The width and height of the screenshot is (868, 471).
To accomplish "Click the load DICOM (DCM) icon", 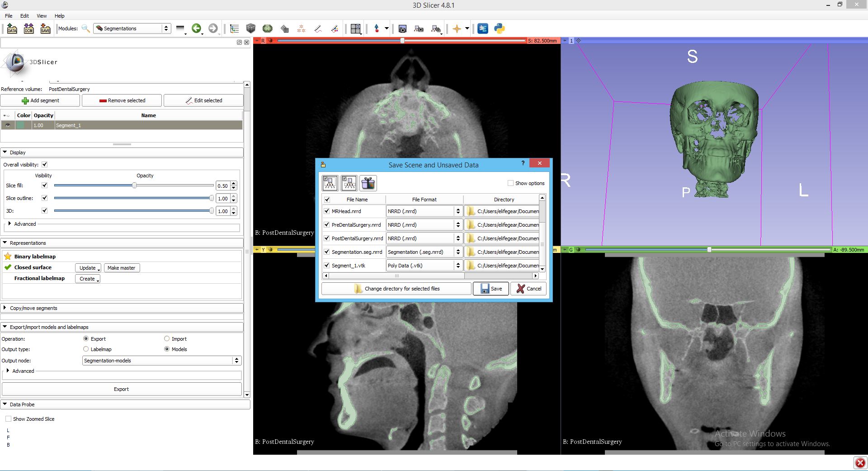I will coord(28,29).
